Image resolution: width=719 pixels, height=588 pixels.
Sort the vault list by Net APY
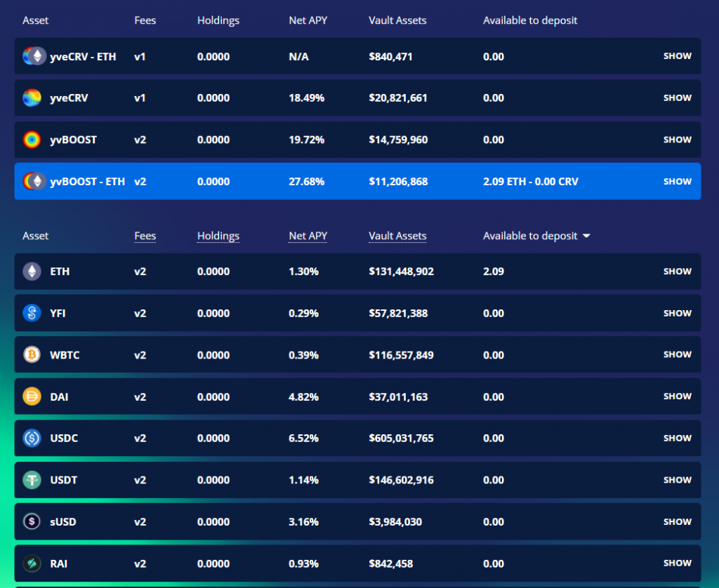(x=308, y=236)
